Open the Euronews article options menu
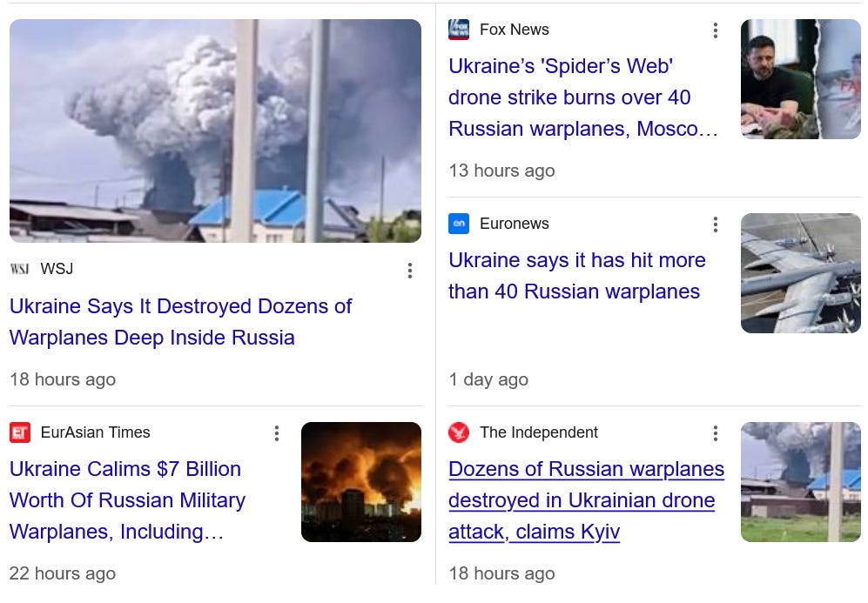Image resolution: width=868 pixels, height=603 pixels. pyautogui.click(x=716, y=224)
